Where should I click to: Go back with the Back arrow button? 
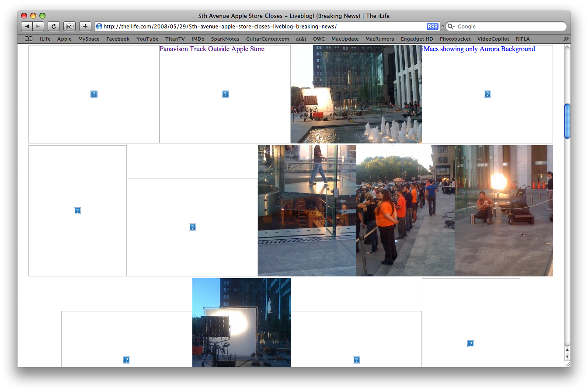click(27, 26)
